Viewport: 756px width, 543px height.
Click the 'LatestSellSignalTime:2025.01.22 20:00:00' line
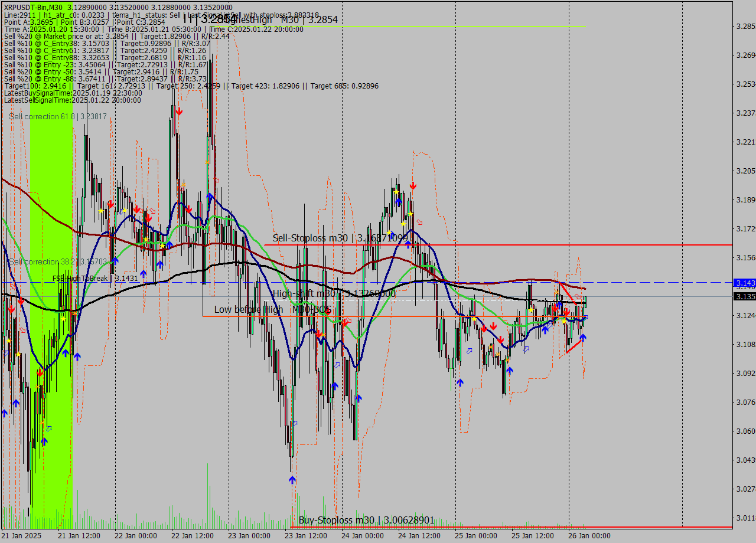point(73,100)
